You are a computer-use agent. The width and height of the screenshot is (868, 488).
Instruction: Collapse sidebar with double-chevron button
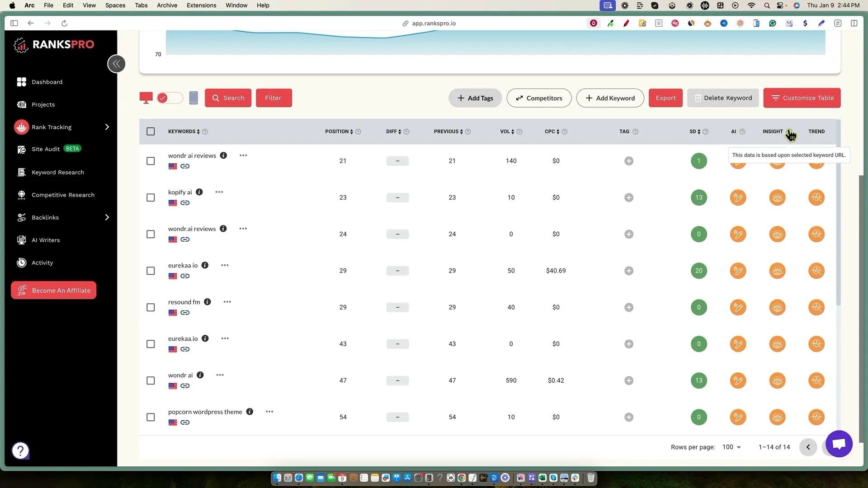116,64
